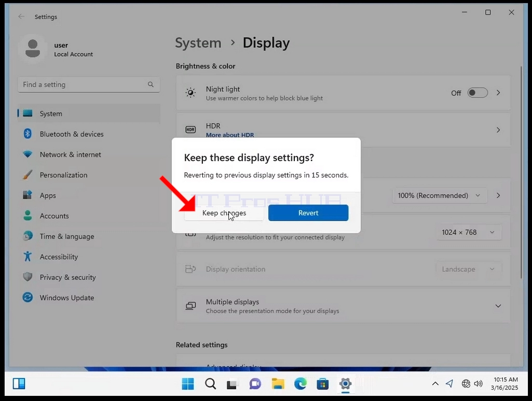This screenshot has width=532, height=401.
Task: Open the Landscape orientation dropdown
Action: coord(469,269)
